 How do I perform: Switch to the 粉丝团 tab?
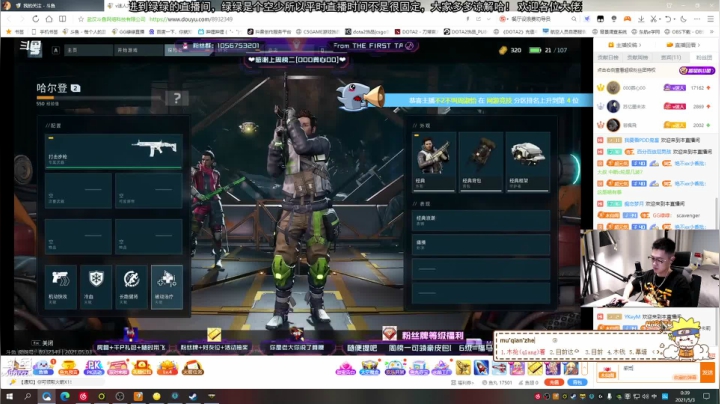click(704, 57)
